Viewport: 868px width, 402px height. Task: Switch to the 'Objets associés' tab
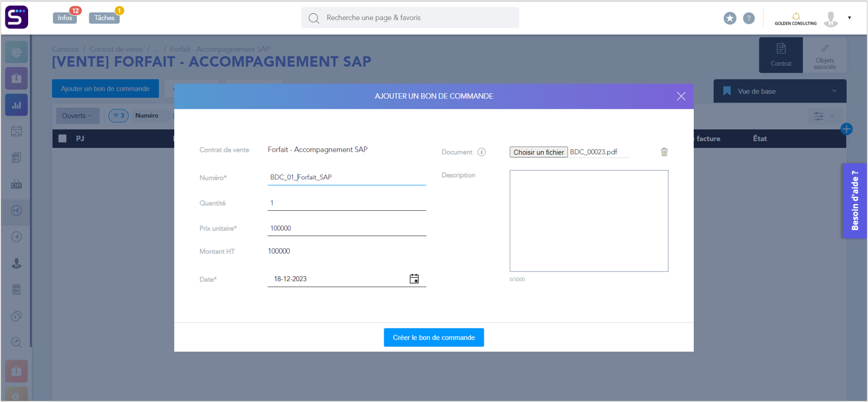825,55
